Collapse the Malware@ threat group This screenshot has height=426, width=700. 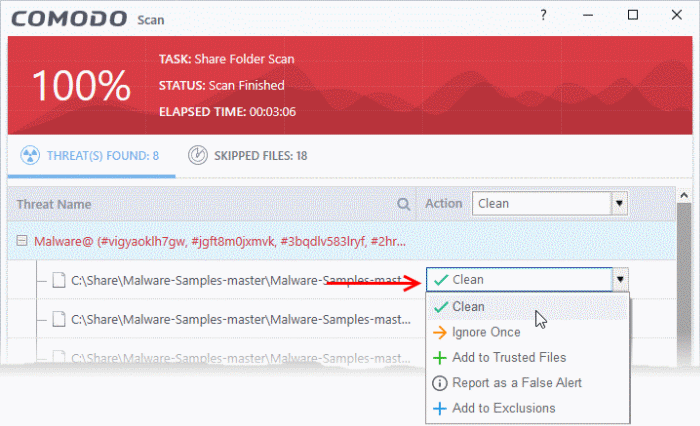(21, 241)
